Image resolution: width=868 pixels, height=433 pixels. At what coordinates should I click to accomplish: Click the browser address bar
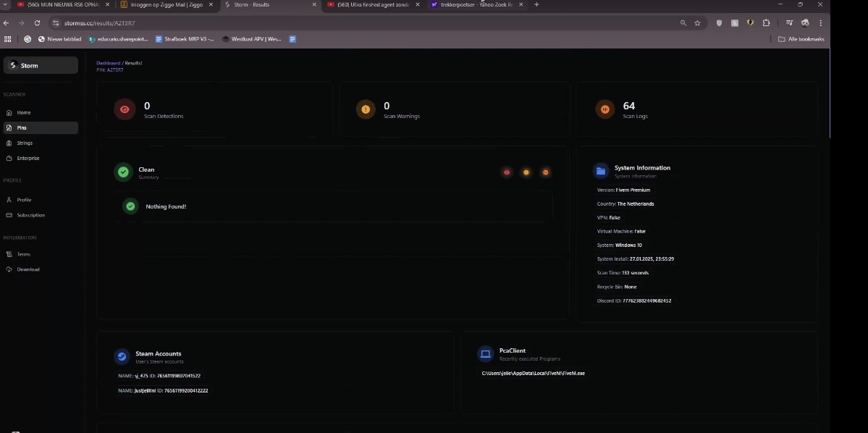point(362,22)
